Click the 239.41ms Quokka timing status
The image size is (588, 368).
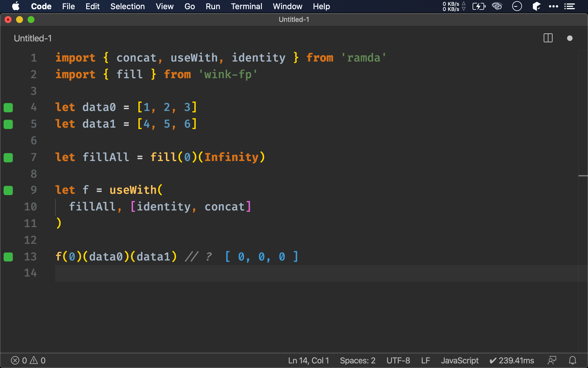coord(512,361)
